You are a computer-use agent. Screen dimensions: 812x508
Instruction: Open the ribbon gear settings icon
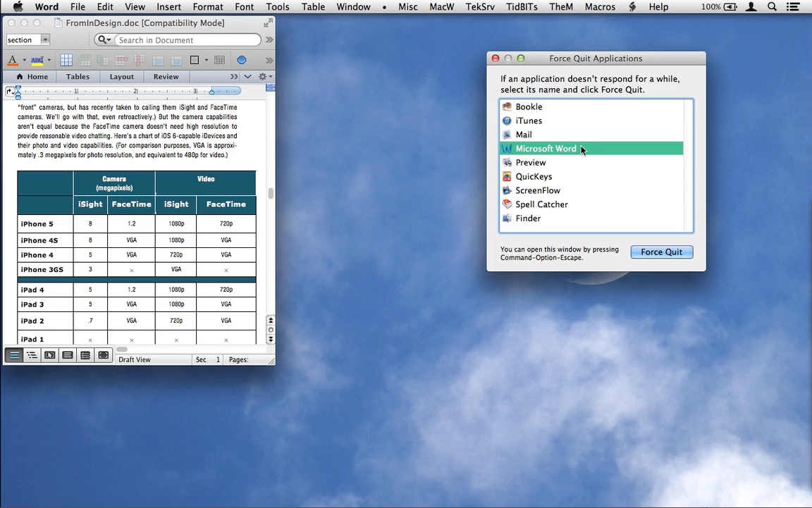262,77
